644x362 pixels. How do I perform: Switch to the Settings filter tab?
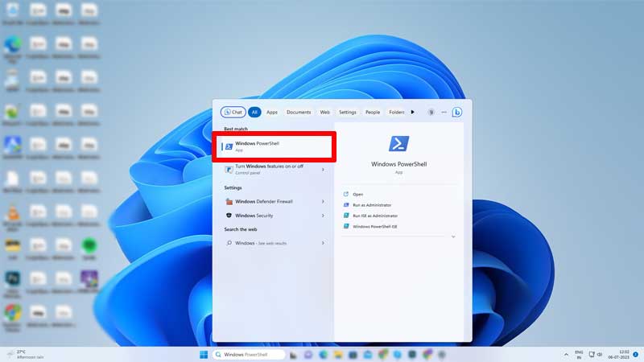348,112
